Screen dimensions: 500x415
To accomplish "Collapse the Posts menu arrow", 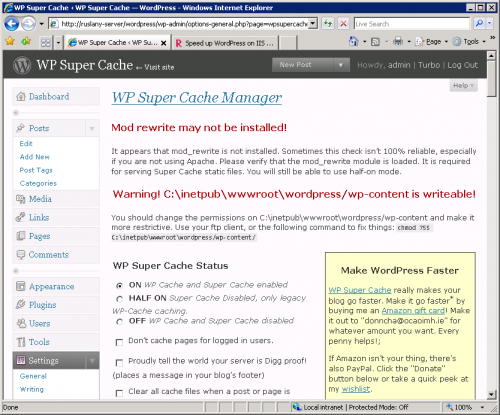I will [x=92, y=128].
